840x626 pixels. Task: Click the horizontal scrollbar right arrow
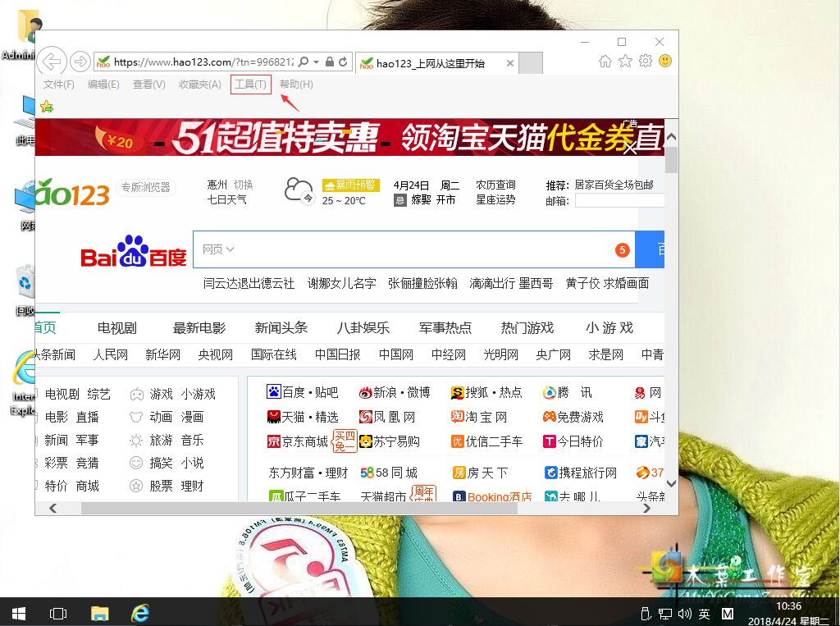(646, 508)
